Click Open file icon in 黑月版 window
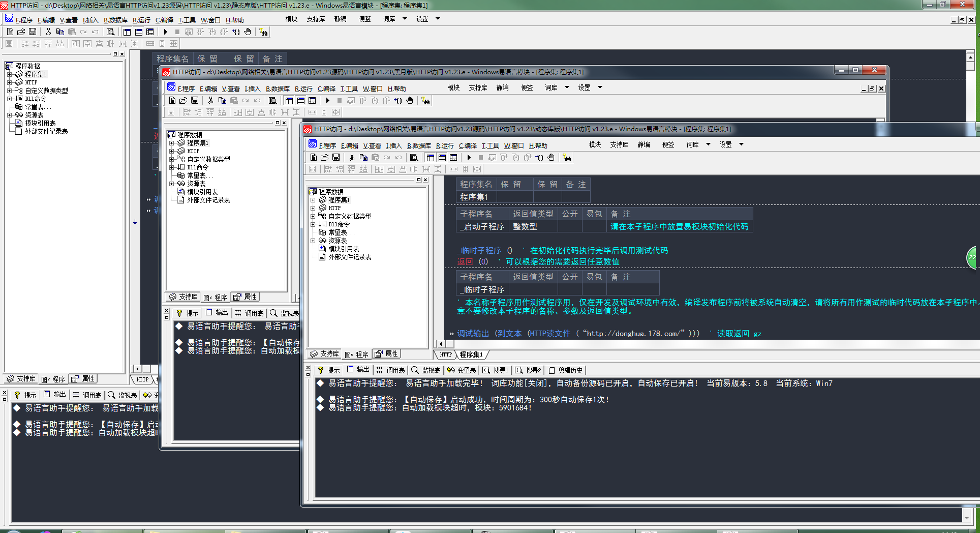980x533 pixels. coord(183,101)
